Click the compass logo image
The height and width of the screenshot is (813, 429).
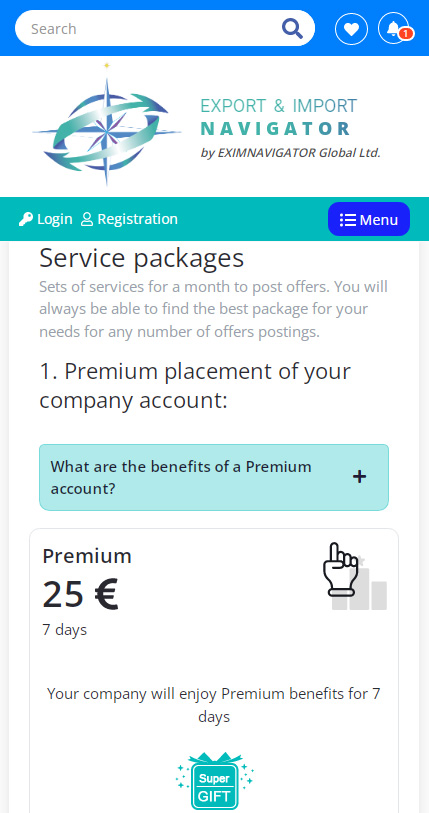[x=107, y=125]
